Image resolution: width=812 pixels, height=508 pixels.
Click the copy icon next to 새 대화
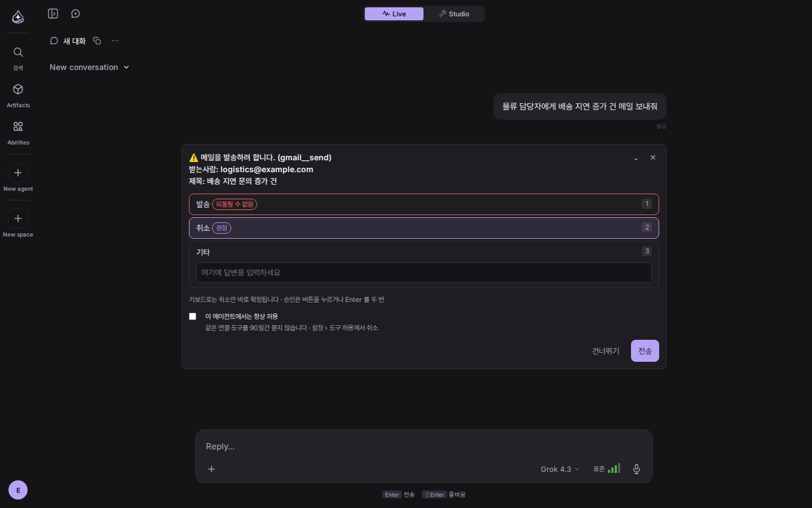tap(97, 41)
